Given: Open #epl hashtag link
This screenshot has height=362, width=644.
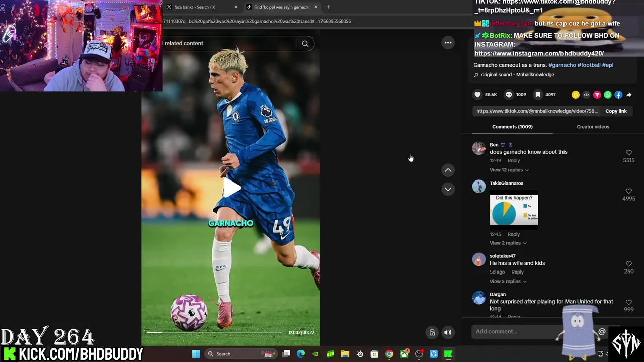Looking at the screenshot, I should tap(608, 65).
